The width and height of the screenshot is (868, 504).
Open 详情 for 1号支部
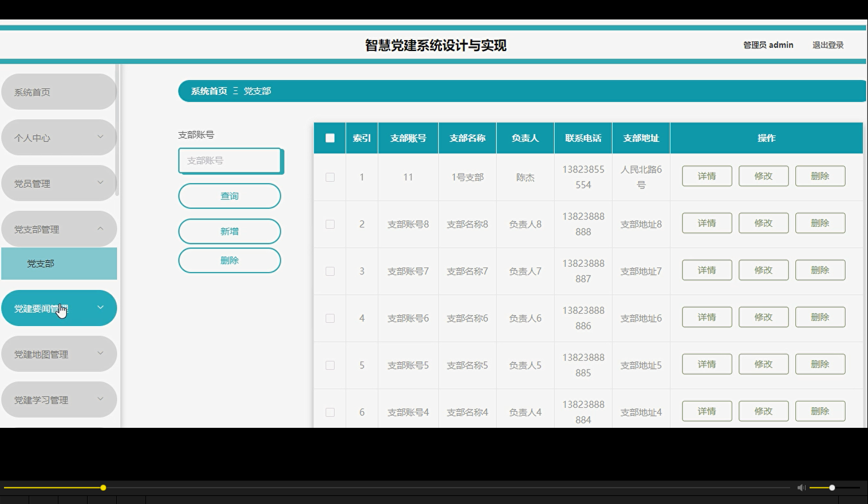point(707,176)
